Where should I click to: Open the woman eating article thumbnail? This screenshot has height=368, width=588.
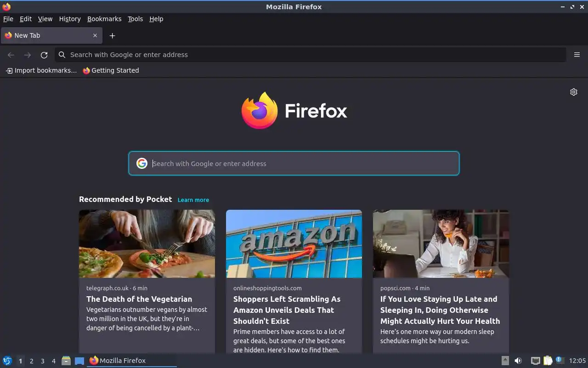[441, 244]
